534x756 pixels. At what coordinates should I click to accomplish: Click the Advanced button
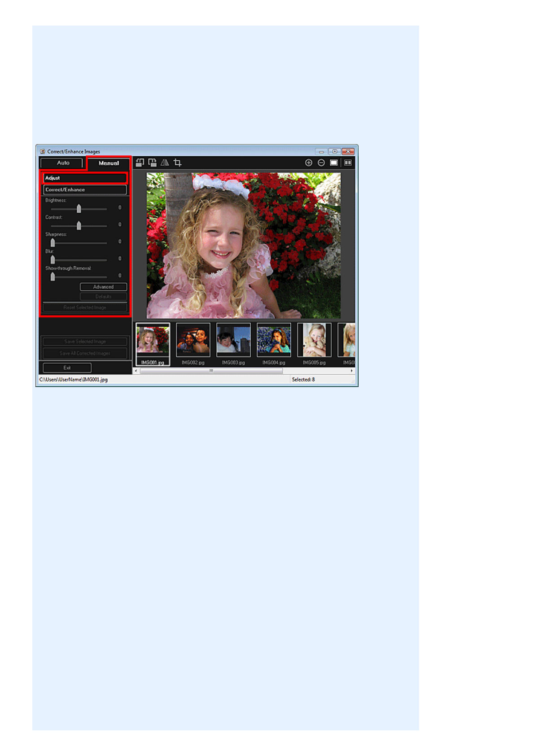103,287
